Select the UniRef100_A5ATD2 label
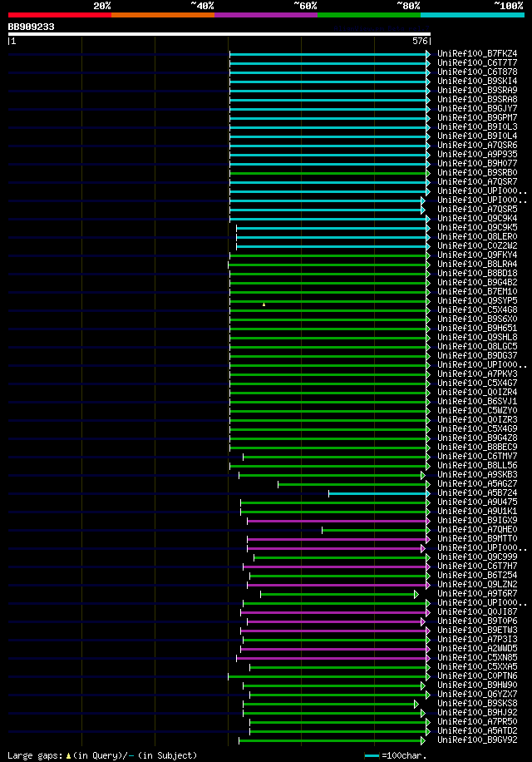Viewport: 532px width, 762px height. pyautogui.click(x=477, y=731)
